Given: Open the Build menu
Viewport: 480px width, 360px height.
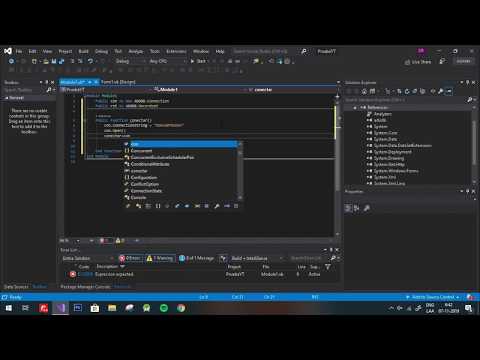Looking at the screenshot, I should click(83, 51).
